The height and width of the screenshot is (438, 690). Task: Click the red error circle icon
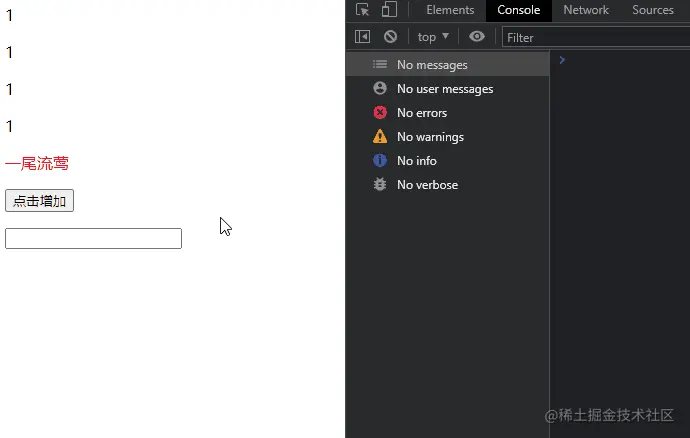point(380,113)
